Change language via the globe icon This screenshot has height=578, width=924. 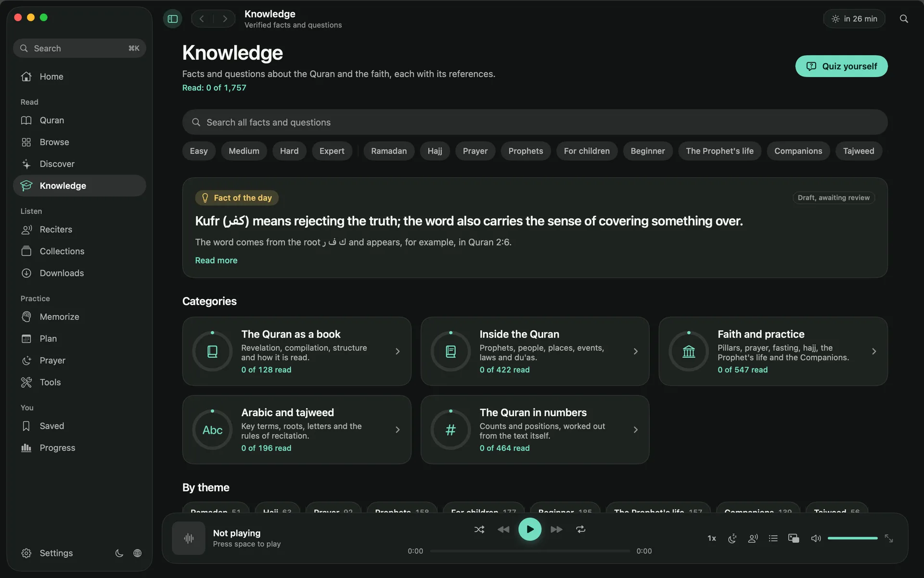pyautogui.click(x=138, y=553)
